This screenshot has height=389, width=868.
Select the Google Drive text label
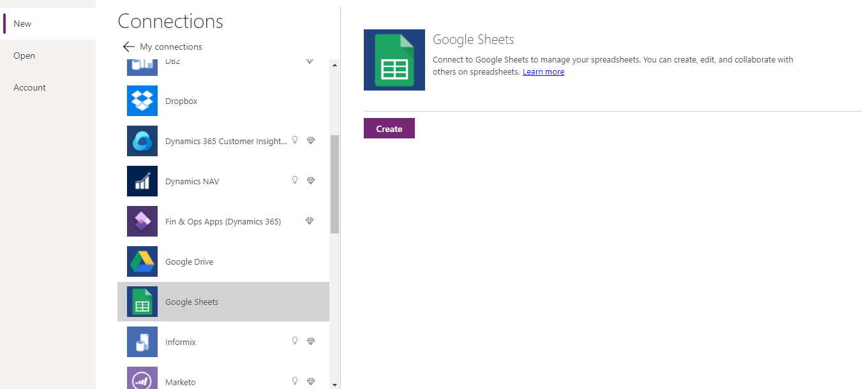point(189,261)
